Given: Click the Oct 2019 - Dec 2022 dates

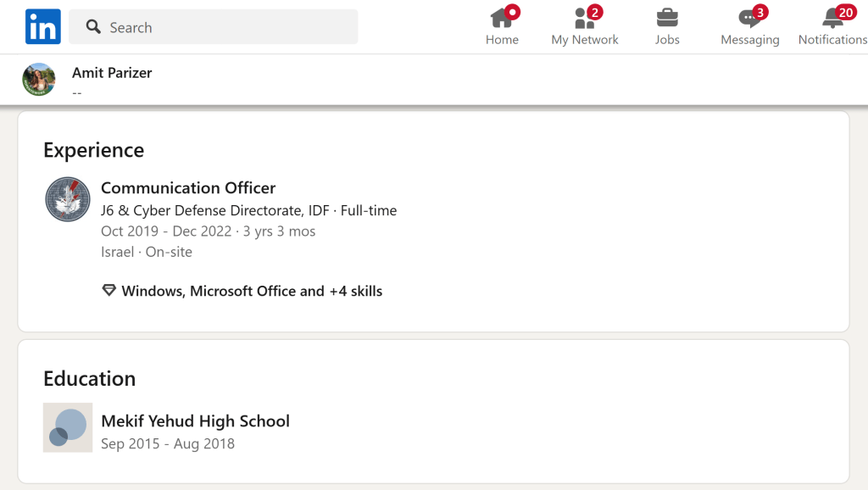Looking at the screenshot, I should coord(166,231).
